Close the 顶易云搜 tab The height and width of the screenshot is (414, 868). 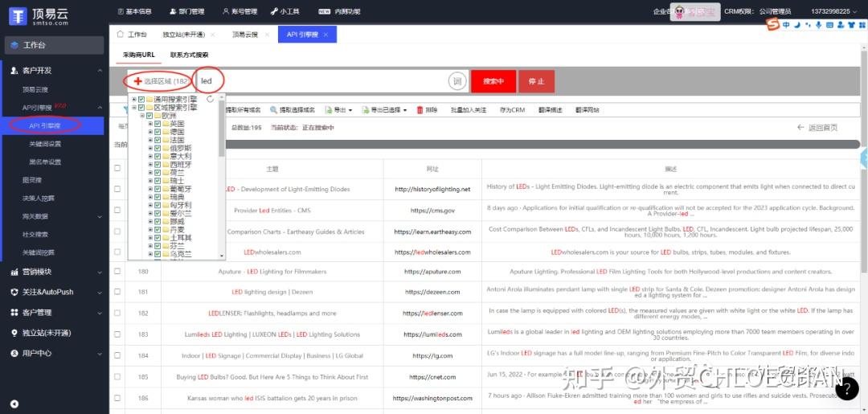click(x=268, y=35)
